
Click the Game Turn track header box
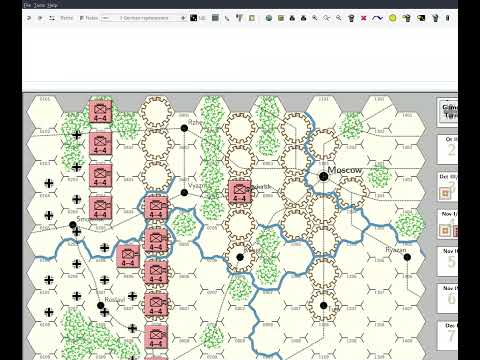[447, 111]
